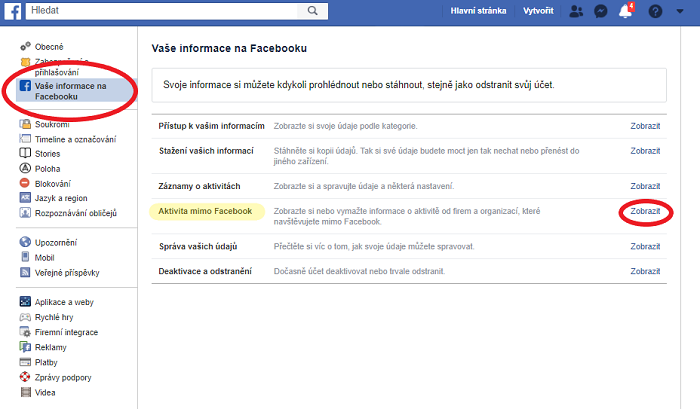This screenshot has height=409, width=700.
Task: Select Soukromí in the sidebar
Action: pyautogui.click(x=54, y=125)
